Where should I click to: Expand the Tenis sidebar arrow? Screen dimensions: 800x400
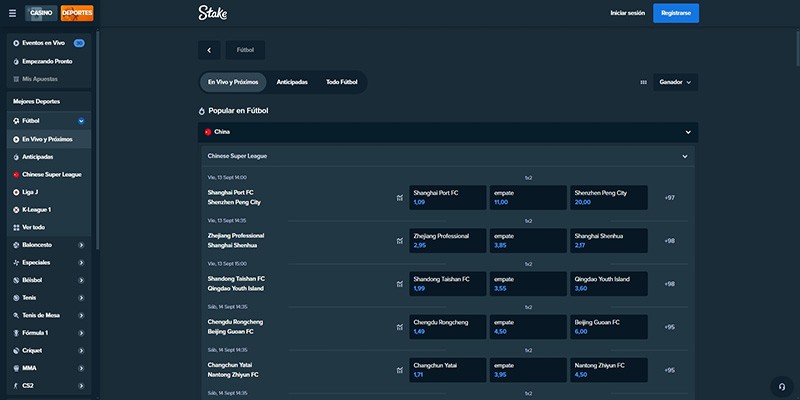pos(81,298)
